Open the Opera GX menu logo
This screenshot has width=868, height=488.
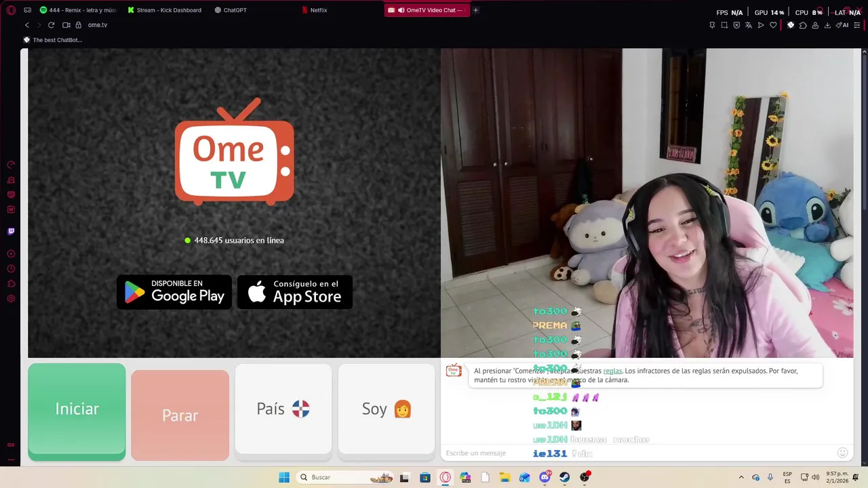point(11,10)
